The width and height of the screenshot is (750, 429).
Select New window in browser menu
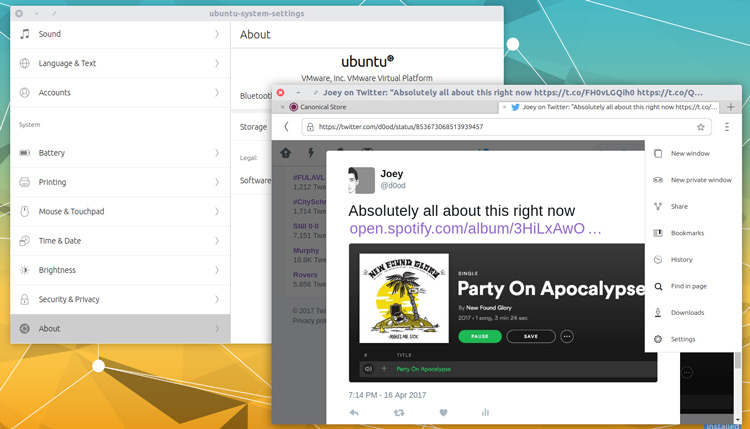click(693, 154)
